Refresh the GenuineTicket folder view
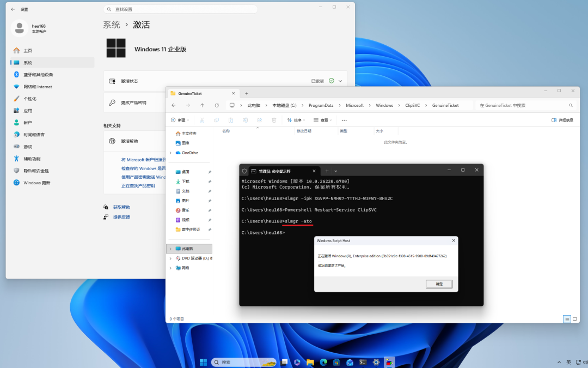588x368 pixels. coord(216,105)
